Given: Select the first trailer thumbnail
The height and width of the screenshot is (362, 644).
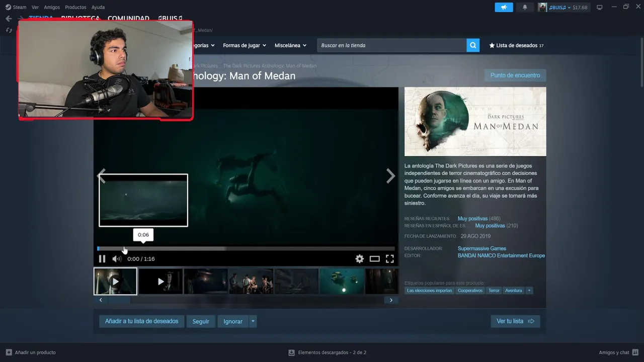Looking at the screenshot, I should coord(115,281).
